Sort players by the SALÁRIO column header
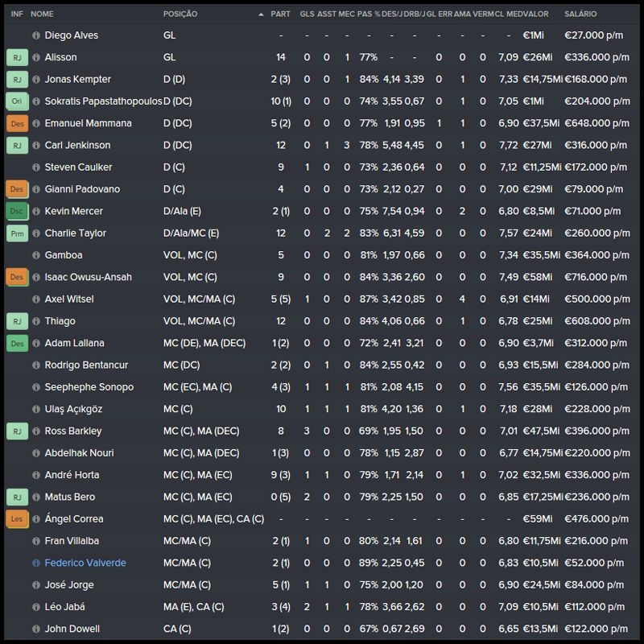This screenshot has width=644, height=644. coord(580,14)
